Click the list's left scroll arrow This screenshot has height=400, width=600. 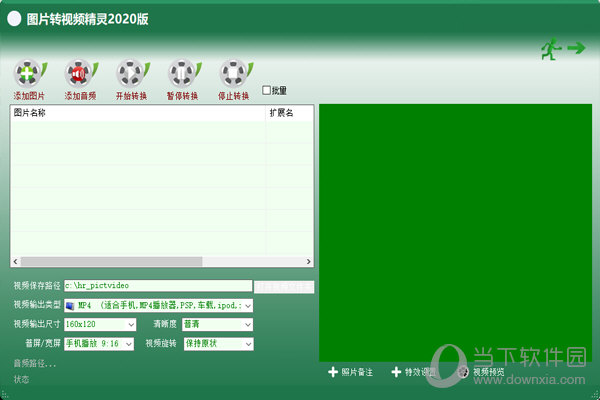click(x=15, y=261)
